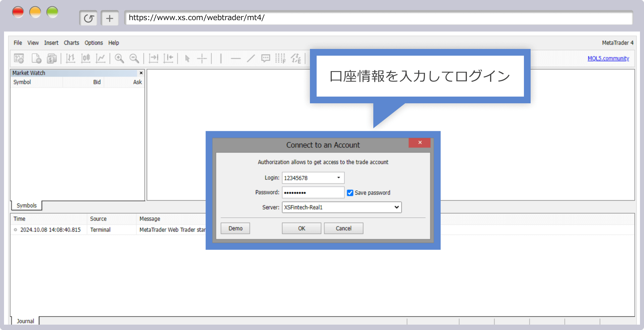Open the Charts menu
The width and height of the screenshot is (644, 330).
pyautogui.click(x=71, y=43)
